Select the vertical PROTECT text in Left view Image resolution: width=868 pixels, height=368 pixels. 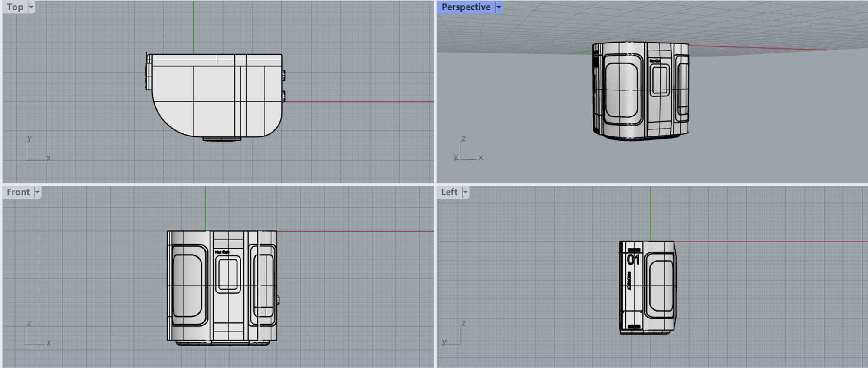[629, 281]
